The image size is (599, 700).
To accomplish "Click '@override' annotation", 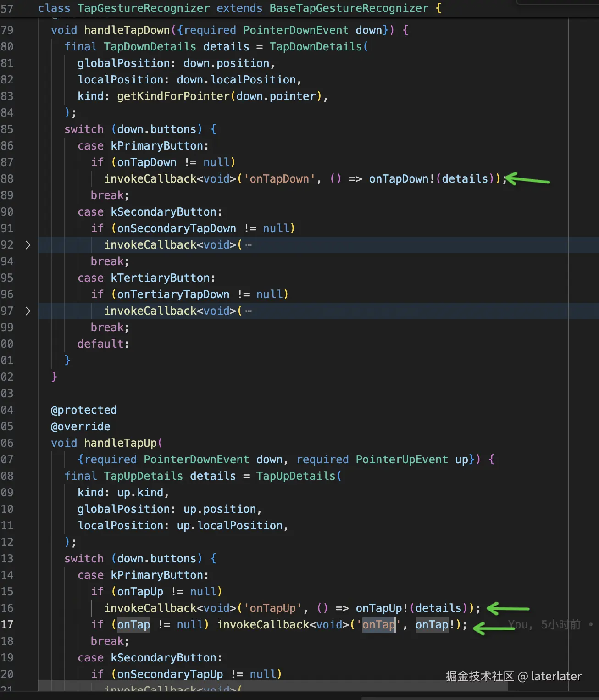I will (81, 427).
